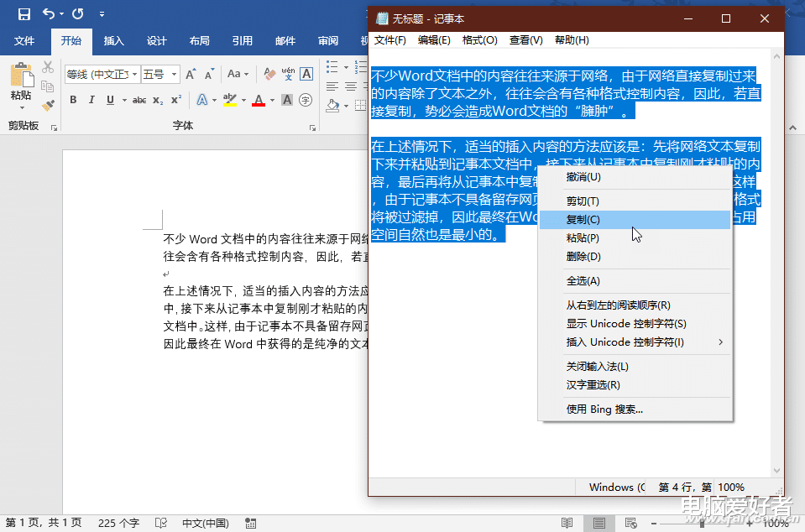Open the Change Case (Aa) dropdown

[238, 74]
